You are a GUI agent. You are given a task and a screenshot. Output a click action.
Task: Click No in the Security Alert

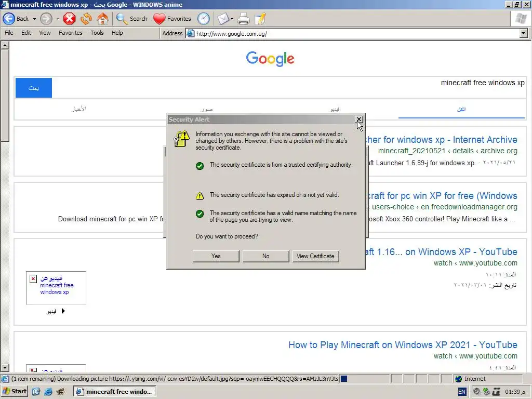(x=265, y=256)
